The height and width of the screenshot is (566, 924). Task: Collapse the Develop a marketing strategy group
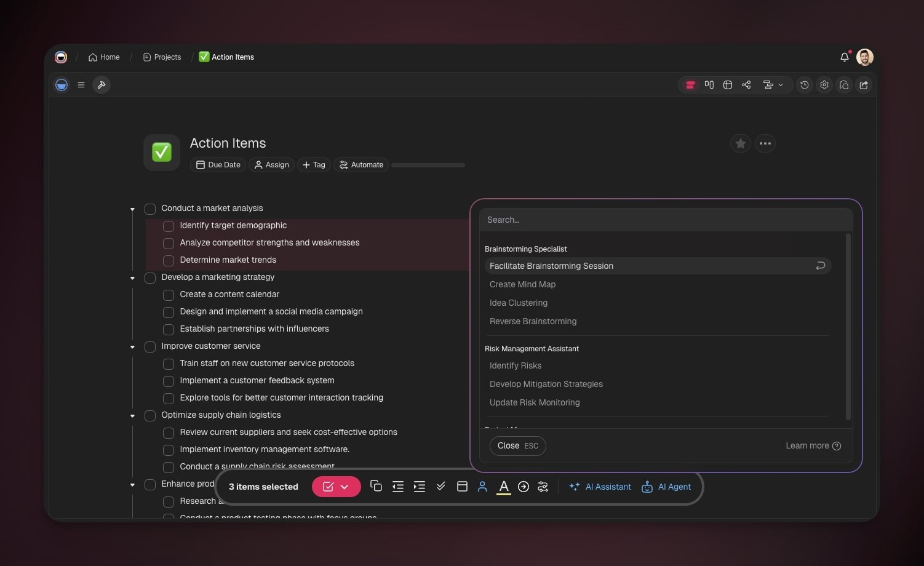tap(132, 278)
